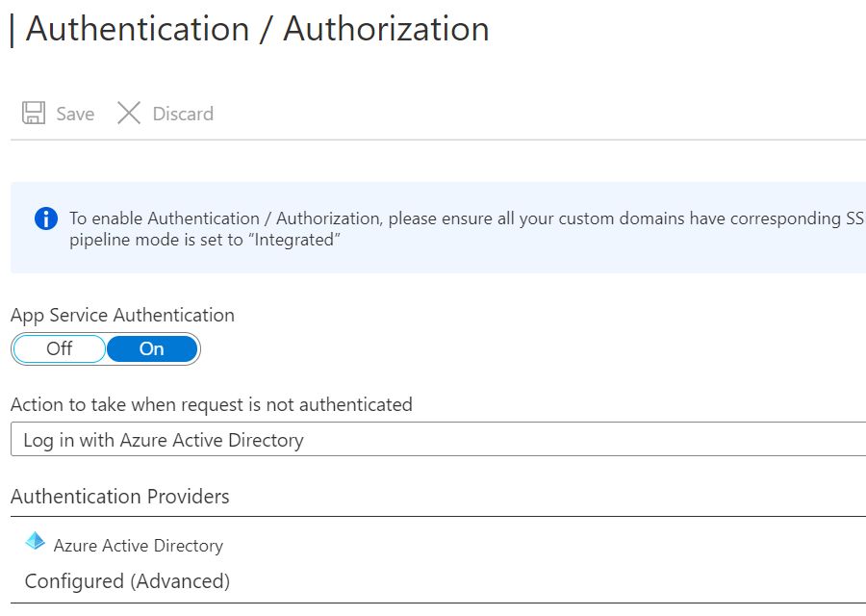The height and width of the screenshot is (616, 866).
Task: Click the App Service Authentication label
Action: (122, 315)
